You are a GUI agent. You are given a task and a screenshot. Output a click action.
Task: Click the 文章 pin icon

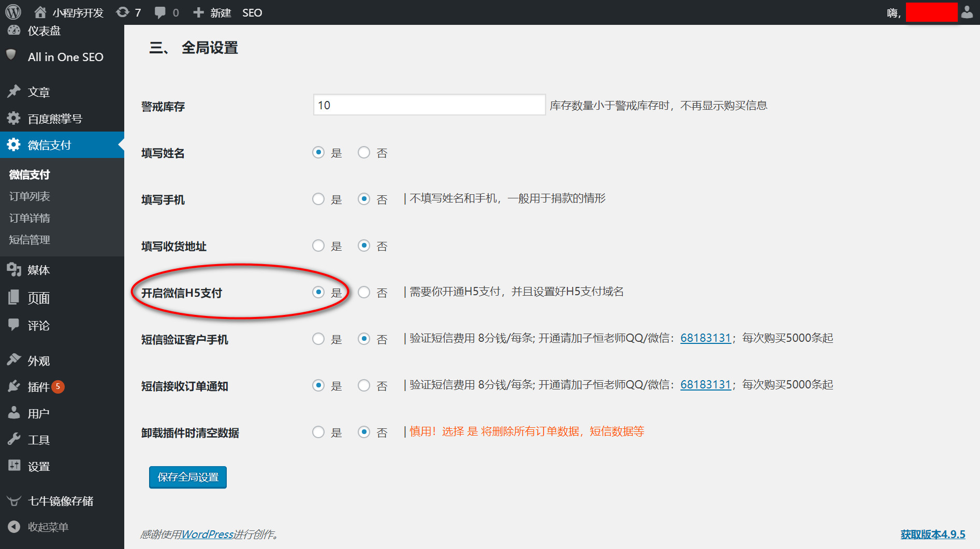coord(13,91)
